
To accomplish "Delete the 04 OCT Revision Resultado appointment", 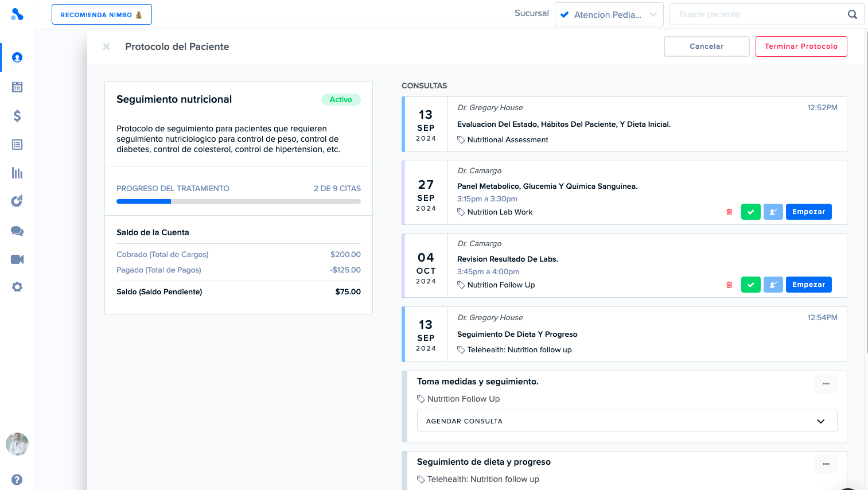I will tap(729, 285).
